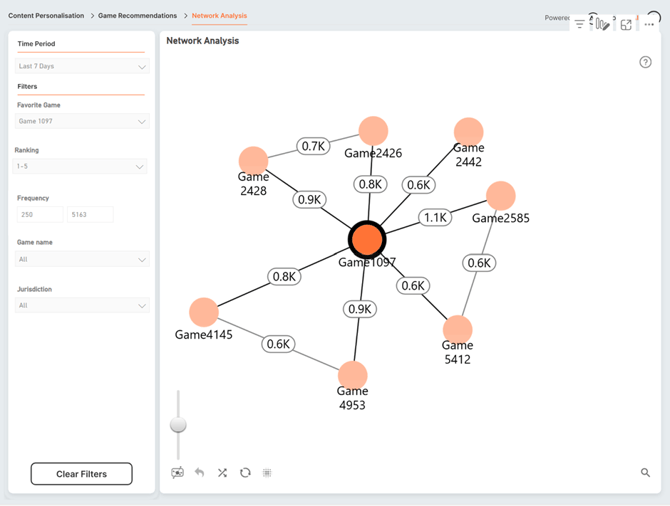The height and width of the screenshot is (506, 670).
Task: Click the personalize visual chart icon
Action: (x=602, y=24)
